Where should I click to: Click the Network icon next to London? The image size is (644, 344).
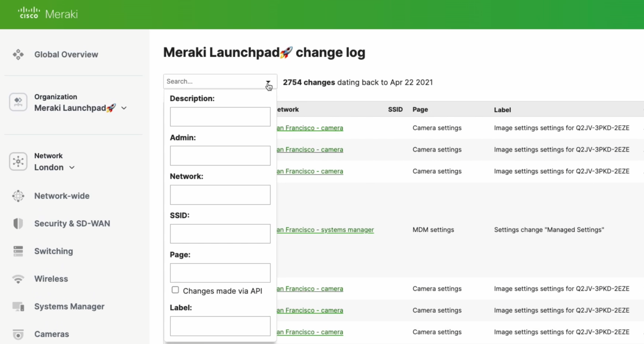tap(18, 161)
